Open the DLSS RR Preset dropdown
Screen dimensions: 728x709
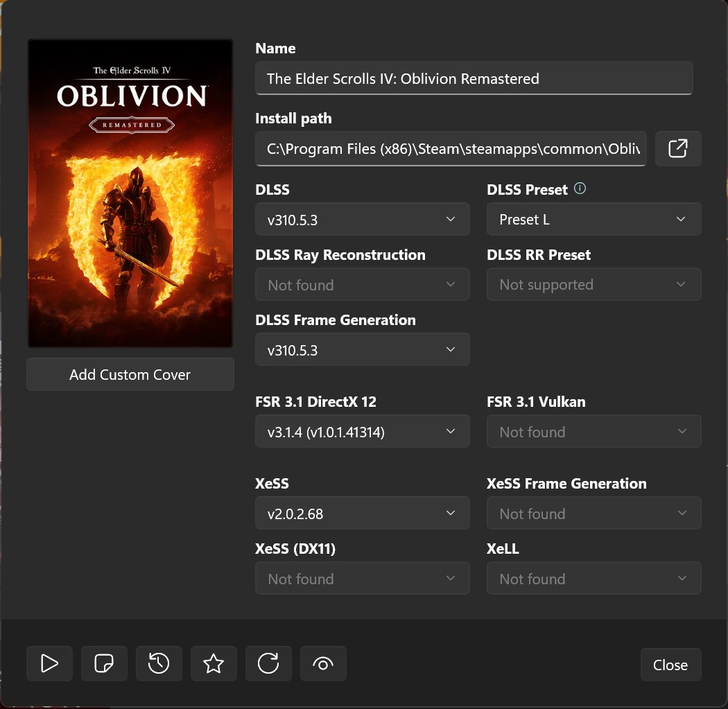pos(593,284)
